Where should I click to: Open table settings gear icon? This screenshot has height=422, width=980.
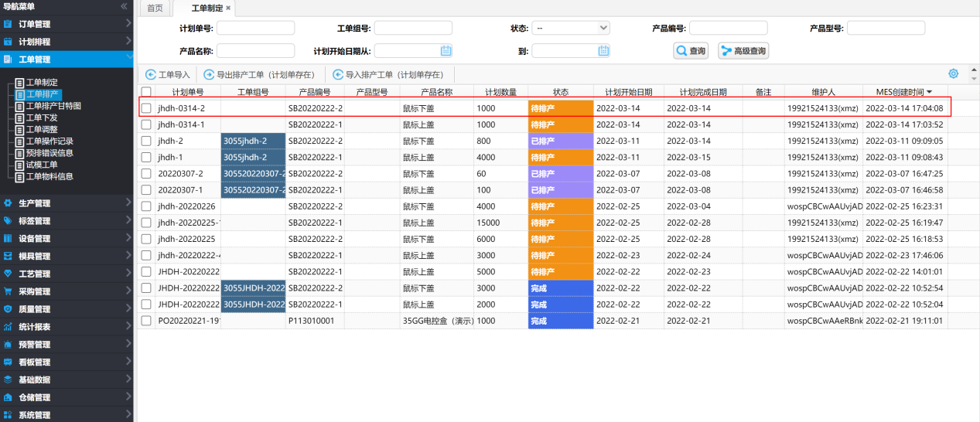[x=954, y=74]
